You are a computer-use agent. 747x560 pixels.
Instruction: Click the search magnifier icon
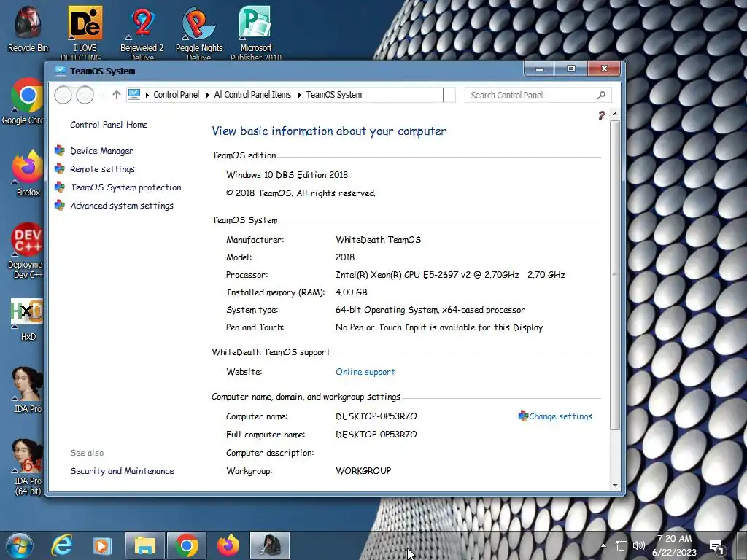pyautogui.click(x=601, y=95)
